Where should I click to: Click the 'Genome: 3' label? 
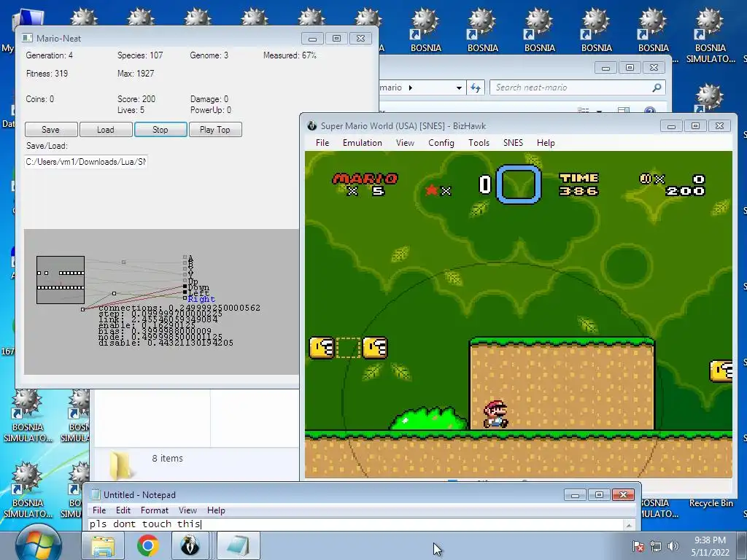coord(209,55)
